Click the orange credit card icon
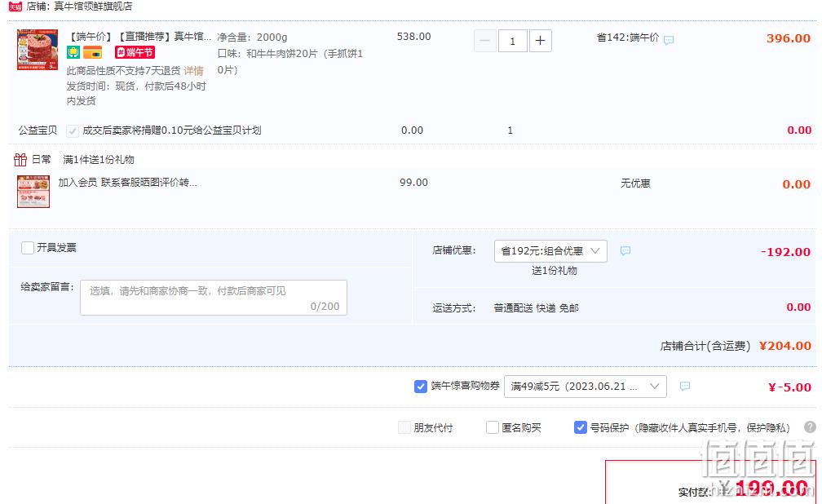 coord(93,52)
